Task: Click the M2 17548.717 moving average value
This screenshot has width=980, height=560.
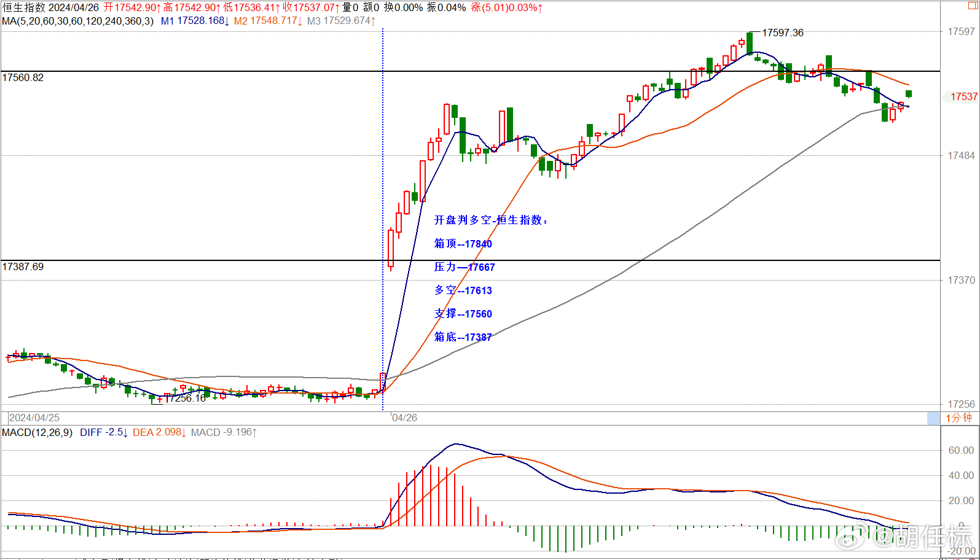Action: (268, 21)
